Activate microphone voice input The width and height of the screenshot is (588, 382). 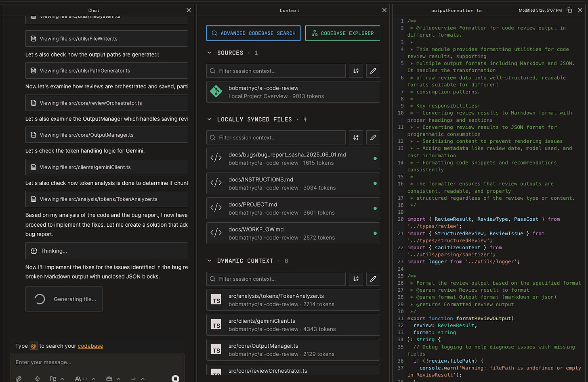click(37, 378)
